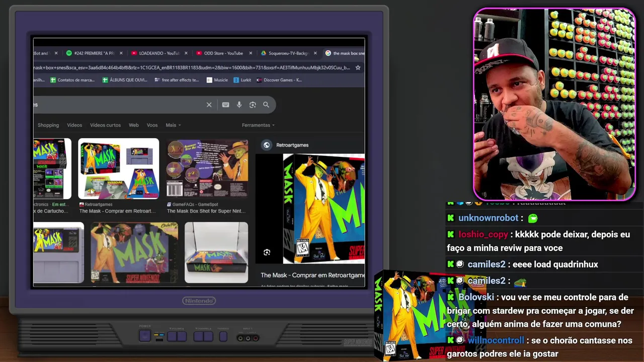Viewport: 644px width, 362px height.
Task: Open 'The Mask Box Shot for Super Nint...' link
Action: pos(206,211)
